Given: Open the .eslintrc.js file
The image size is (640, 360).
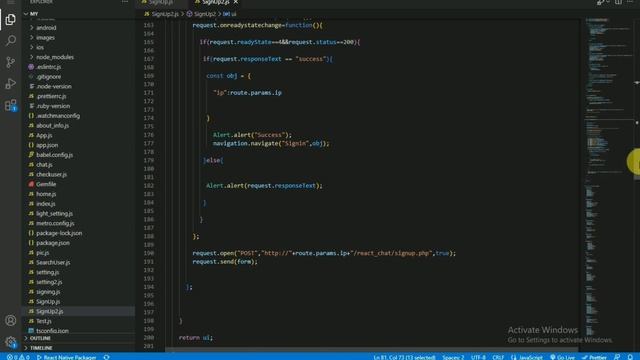Looking at the screenshot, I should [x=49, y=67].
